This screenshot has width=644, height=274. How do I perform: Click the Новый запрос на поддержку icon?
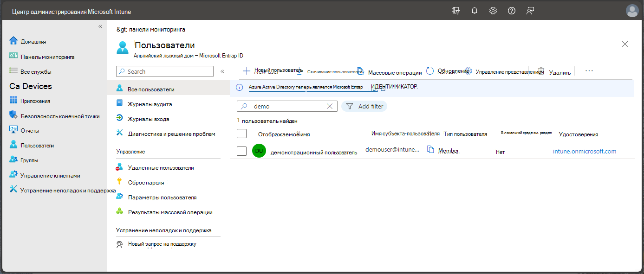click(120, 244)
